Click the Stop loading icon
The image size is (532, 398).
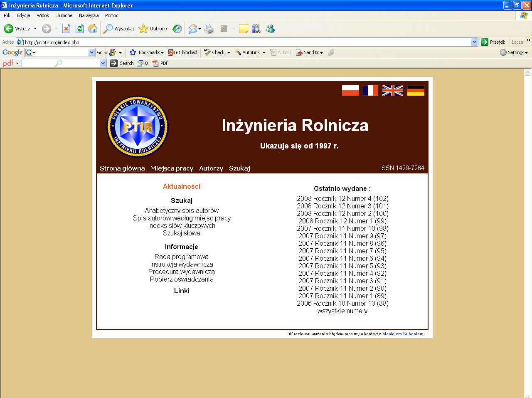pos(66,29)
